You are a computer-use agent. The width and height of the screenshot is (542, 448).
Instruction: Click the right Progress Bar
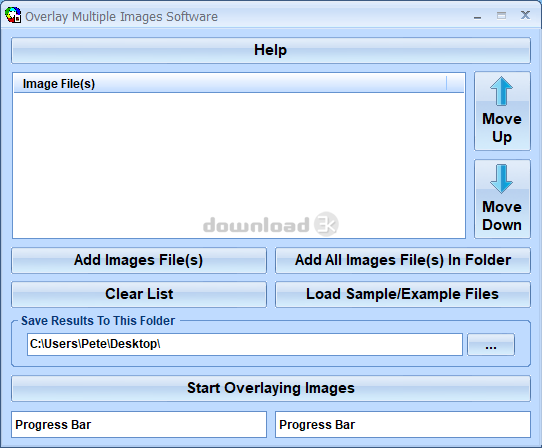[x=403, y=424]
